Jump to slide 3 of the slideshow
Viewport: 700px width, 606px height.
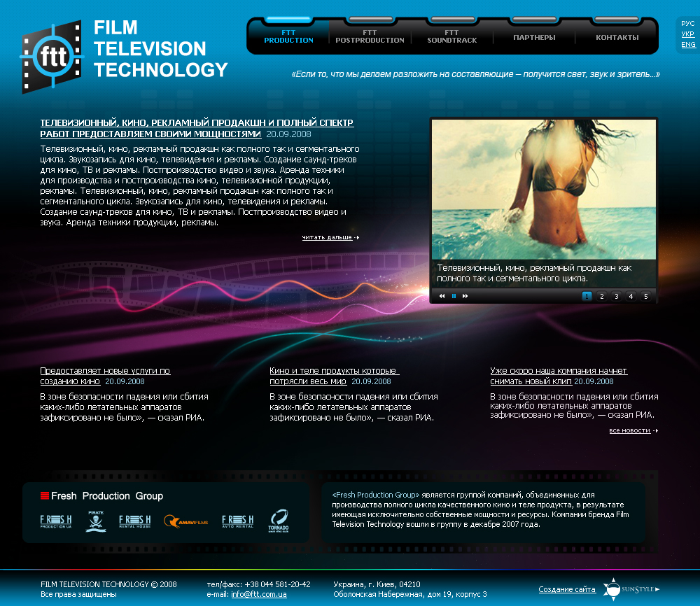pyautogui.click(x=616, y=296)
